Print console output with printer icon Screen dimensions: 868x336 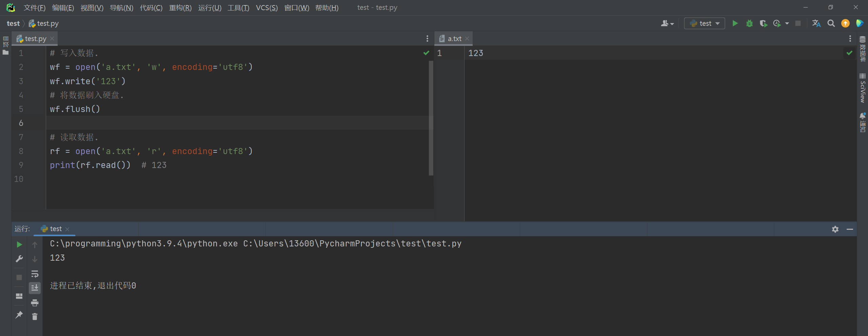point(35,302)
